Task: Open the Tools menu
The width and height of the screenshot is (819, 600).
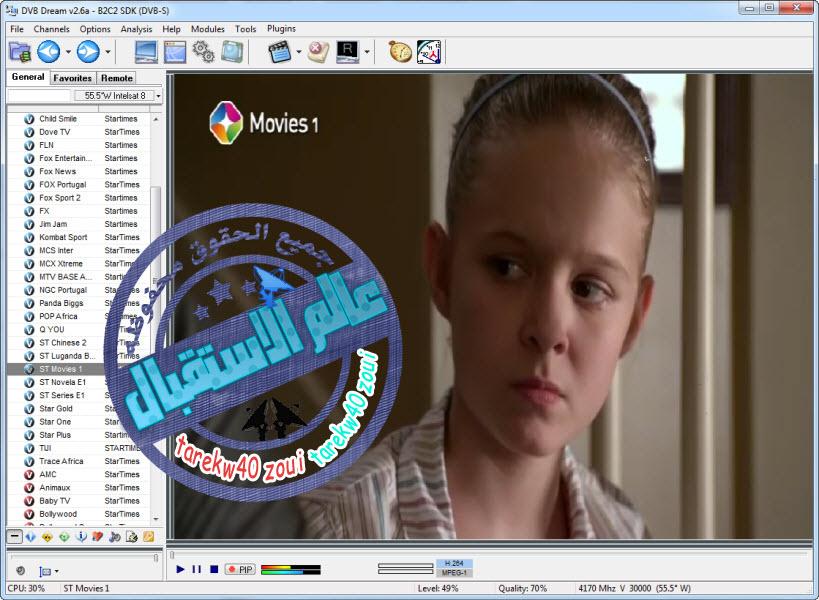Action: 245,29
